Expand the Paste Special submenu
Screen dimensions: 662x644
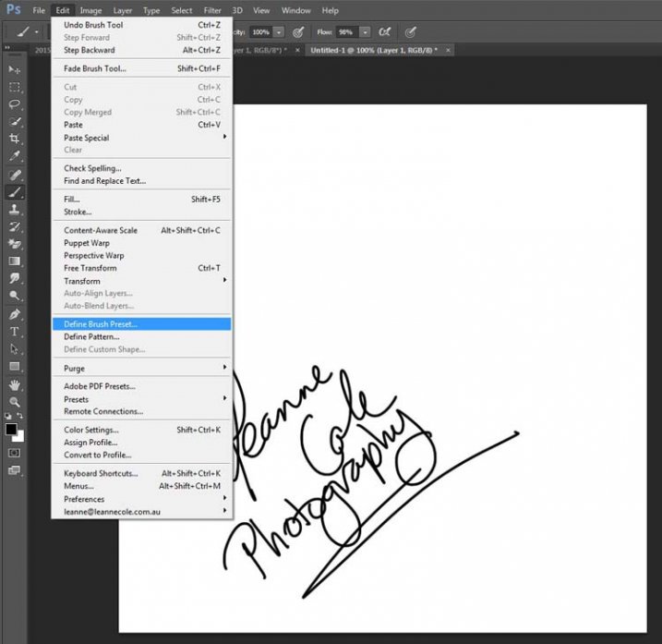(x=224, y=138)
